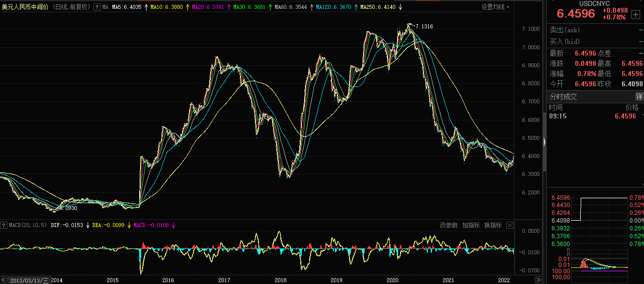Click the 2020 year marker on timeline
Image resolution: width=644 pixels, height=284 pixels.
(x=392, y=280)
